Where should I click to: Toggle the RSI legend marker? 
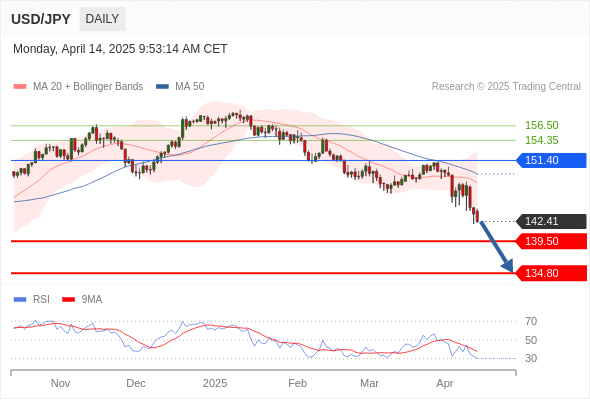[x=20, y=300]
